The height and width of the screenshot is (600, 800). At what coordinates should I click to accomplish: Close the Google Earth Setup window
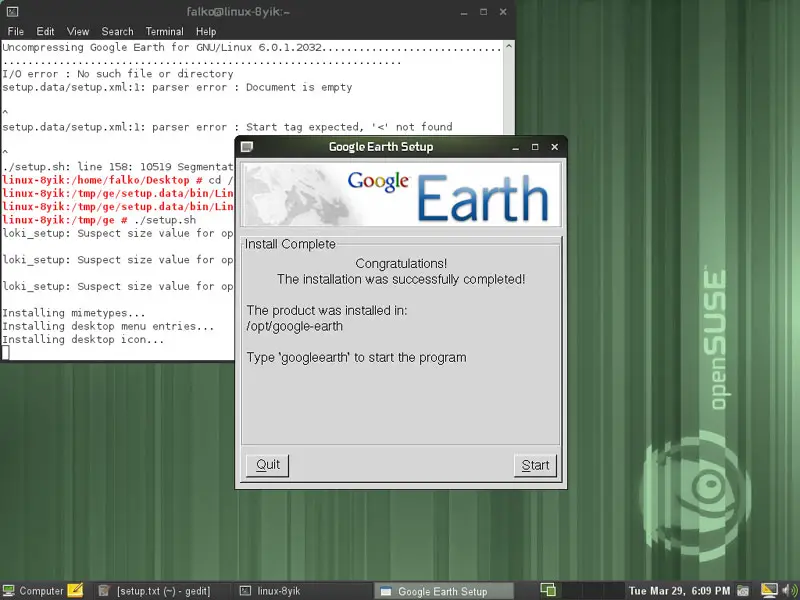(x=555, y=147)
